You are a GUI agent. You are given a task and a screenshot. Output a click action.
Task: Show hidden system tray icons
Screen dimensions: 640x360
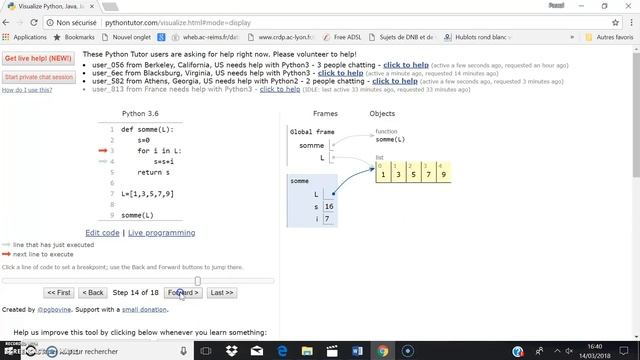coord(557,351)
